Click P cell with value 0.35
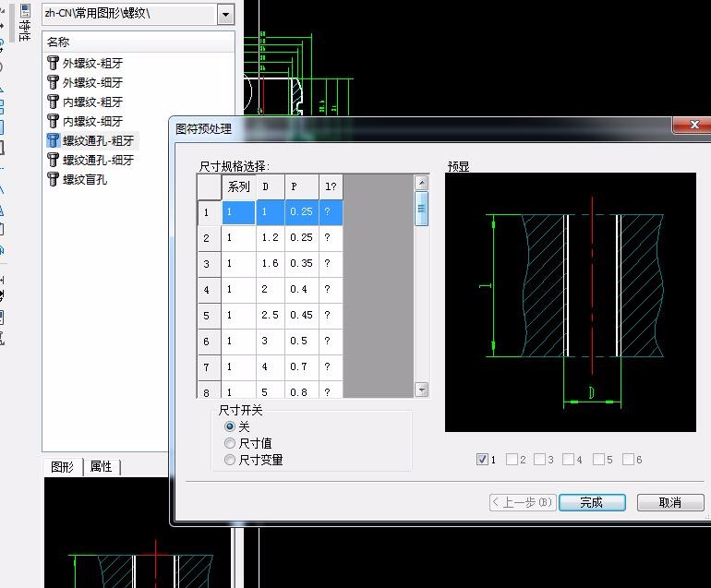This screenshot has height=588, width=711. pyautogui.click(x=302, y=264)
